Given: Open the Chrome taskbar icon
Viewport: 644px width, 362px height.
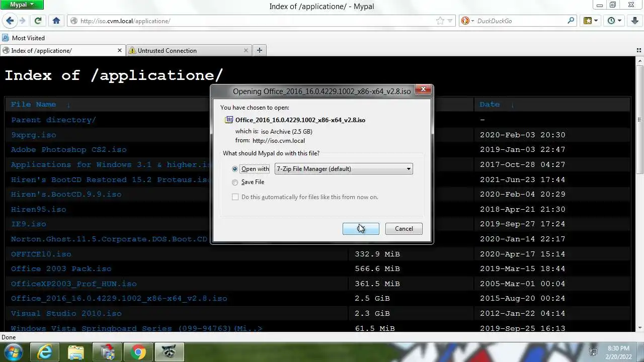Looking at the screenshot, I should pyautogui.click(x=138, y=352).
